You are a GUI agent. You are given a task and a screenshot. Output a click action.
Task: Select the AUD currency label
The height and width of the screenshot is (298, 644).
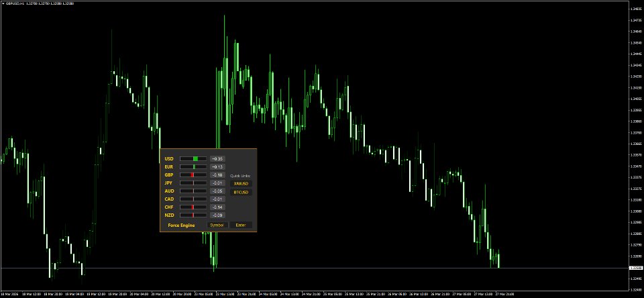coord(169,191)
